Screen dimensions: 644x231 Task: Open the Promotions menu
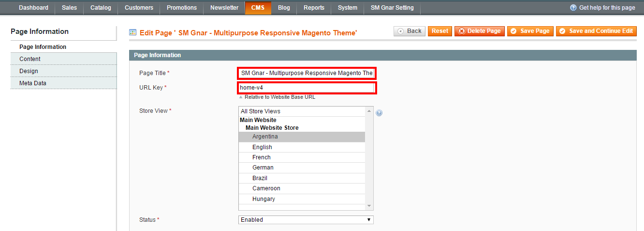[182, 8]
